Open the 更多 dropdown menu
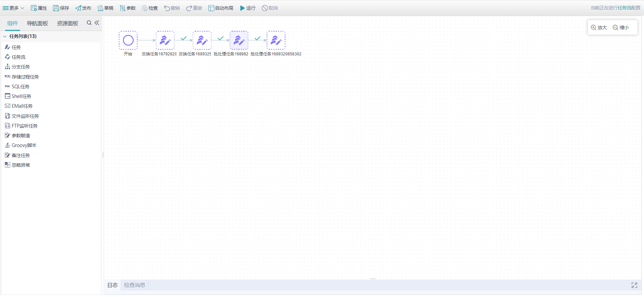Image resolution: width=644 pixels, height=297 pixels. pos(13,8)
